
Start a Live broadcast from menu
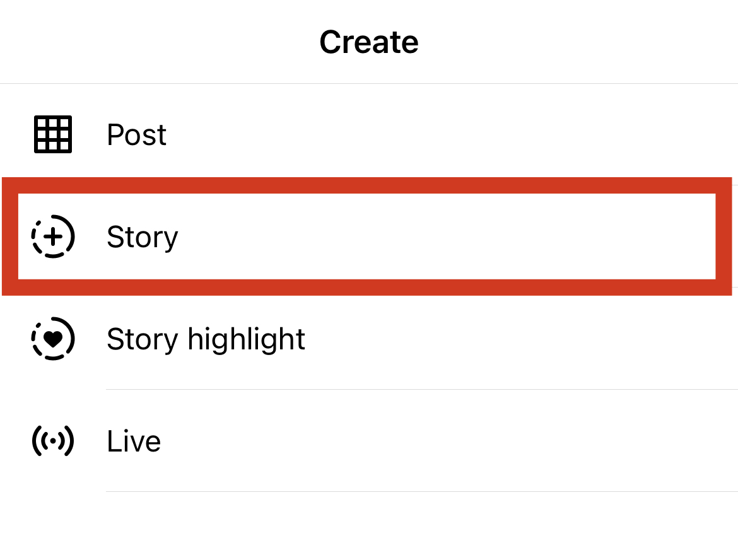(x=369, y=441)
